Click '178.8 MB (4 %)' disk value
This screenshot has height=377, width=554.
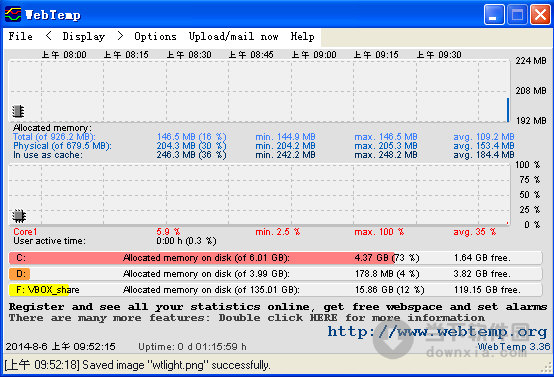coord(387,274)
